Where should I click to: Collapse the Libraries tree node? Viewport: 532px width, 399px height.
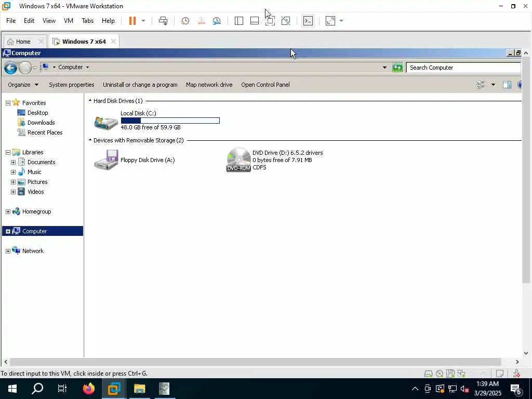(x=8, y=152)
